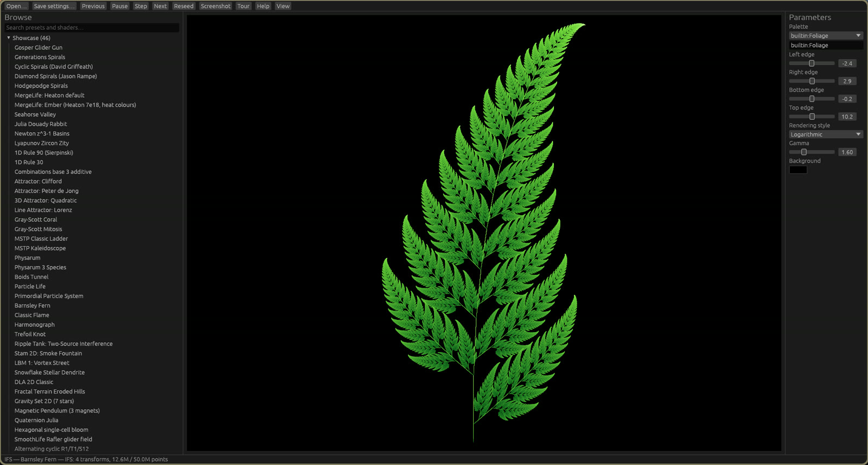Select the Quaternion Julia preset
This screenshot has width=868, height=465.
point(36,420)
